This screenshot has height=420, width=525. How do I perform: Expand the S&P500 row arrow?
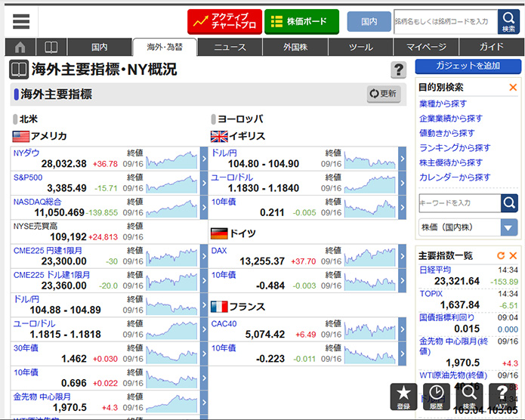(x=204, y=184)
